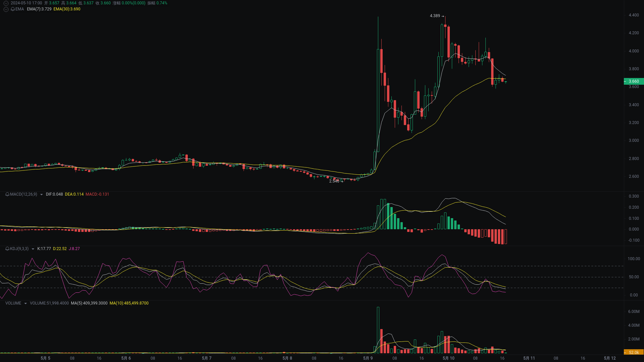Click the 2.546 low price marker

click(335, 181)
